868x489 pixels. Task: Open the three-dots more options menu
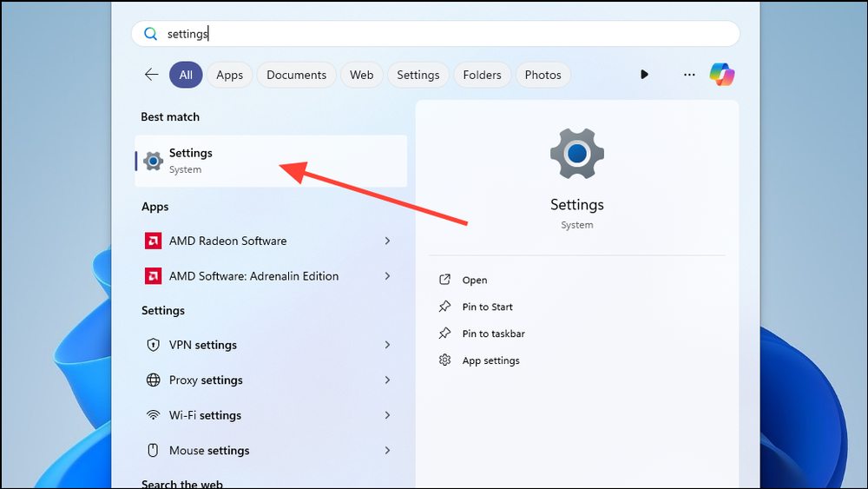[x=689, y=75]
